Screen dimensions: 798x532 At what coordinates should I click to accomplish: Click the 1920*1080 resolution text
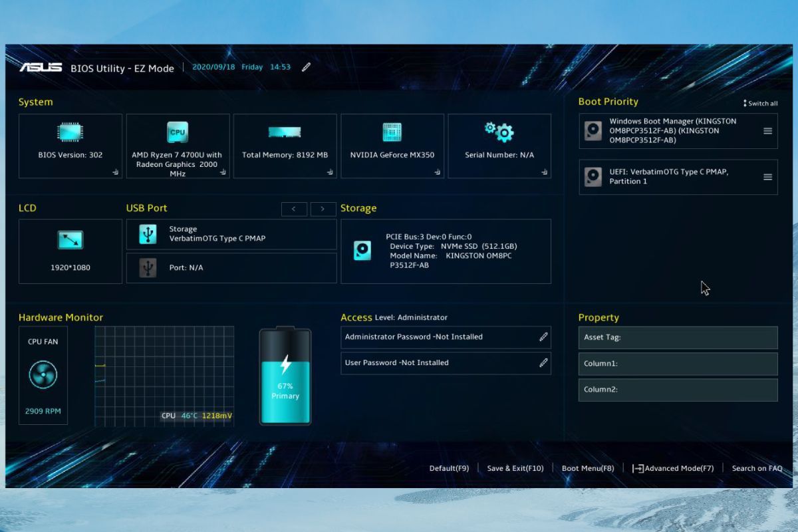click(x=70, y=268)
